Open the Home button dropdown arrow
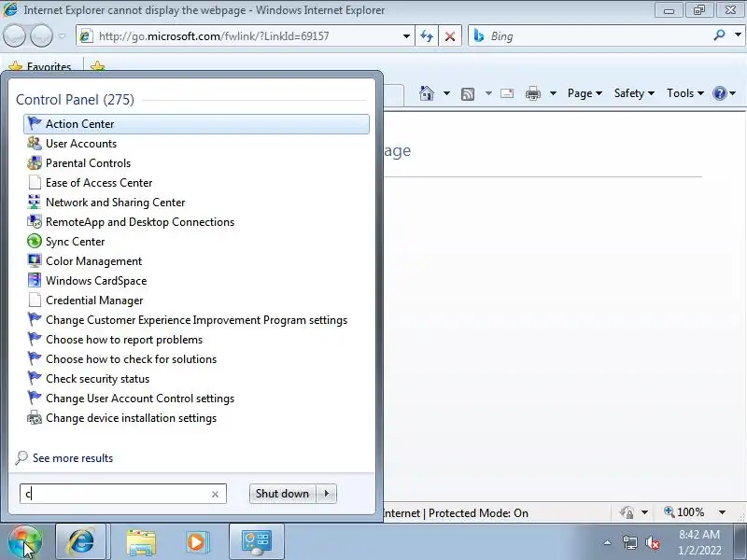This screenshot has height=560, width=747. pyautogui.click(x=446, y=93)
